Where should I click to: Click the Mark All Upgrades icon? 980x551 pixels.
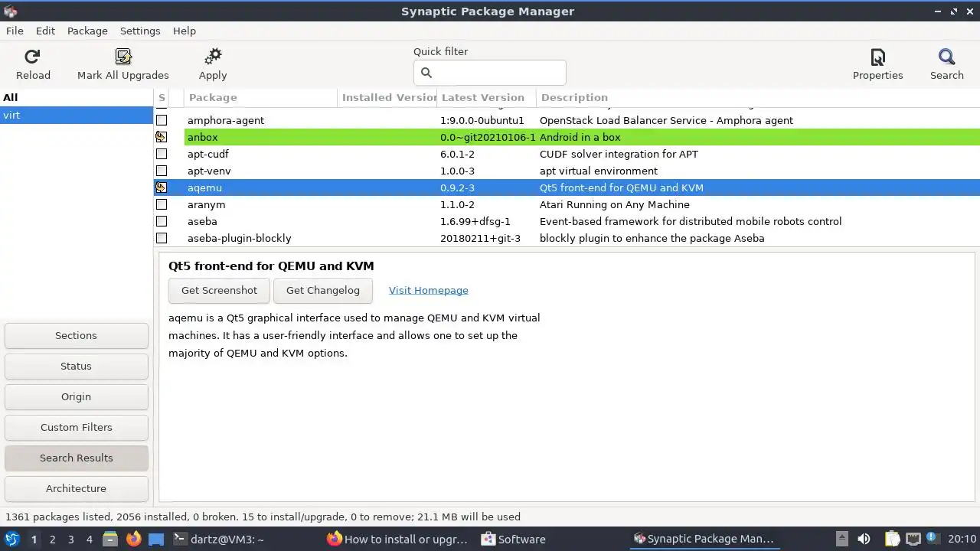coord(123,57)
